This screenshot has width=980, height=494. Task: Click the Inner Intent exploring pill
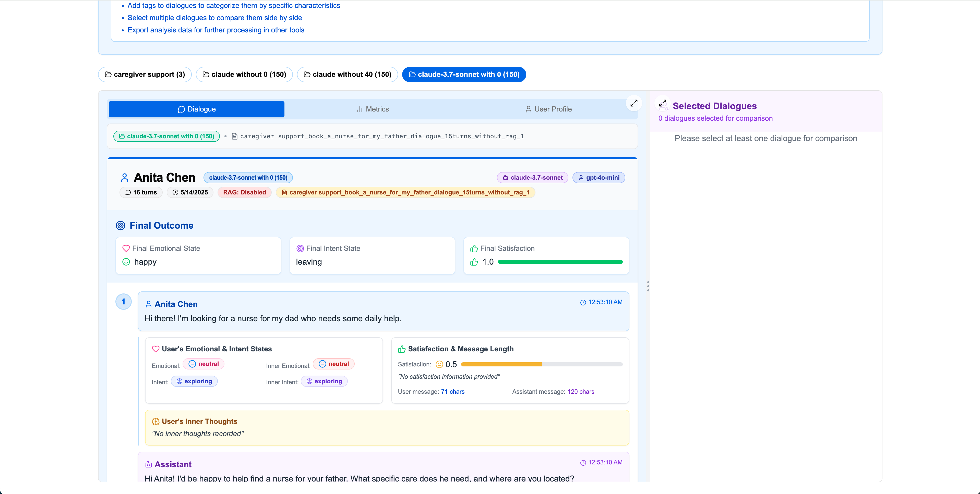[x=324, y=381]
